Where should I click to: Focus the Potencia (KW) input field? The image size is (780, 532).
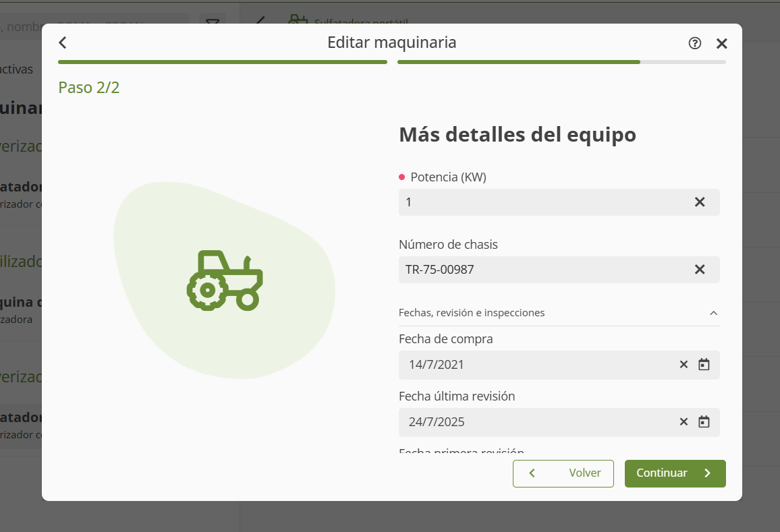click(540, 202)
